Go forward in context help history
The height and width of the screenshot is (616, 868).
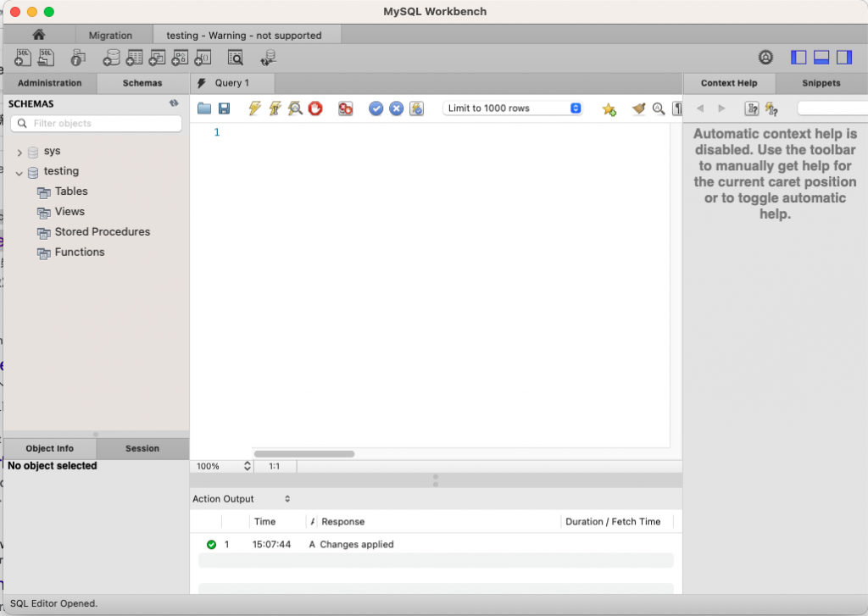pos(721,108)
